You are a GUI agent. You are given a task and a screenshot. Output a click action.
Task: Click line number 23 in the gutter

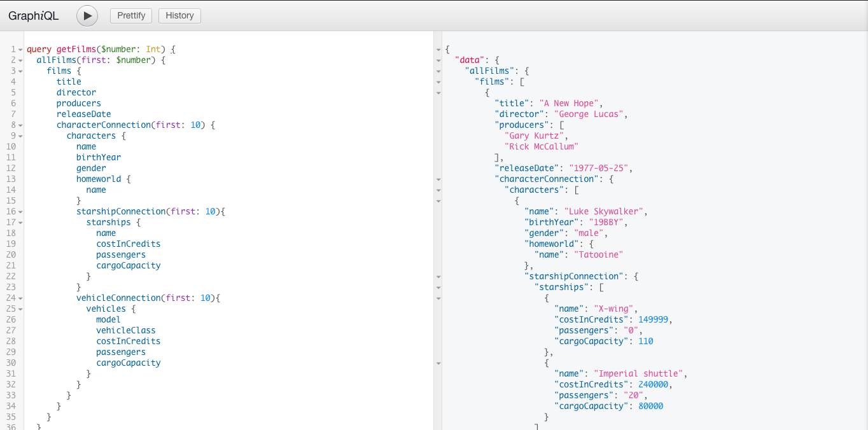click(11, 287)
